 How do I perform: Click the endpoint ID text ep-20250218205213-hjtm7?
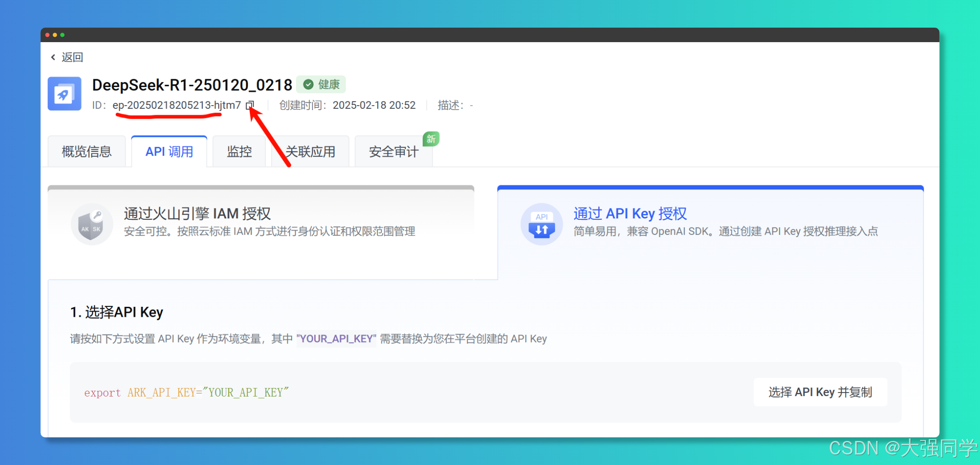click(177, 105)
